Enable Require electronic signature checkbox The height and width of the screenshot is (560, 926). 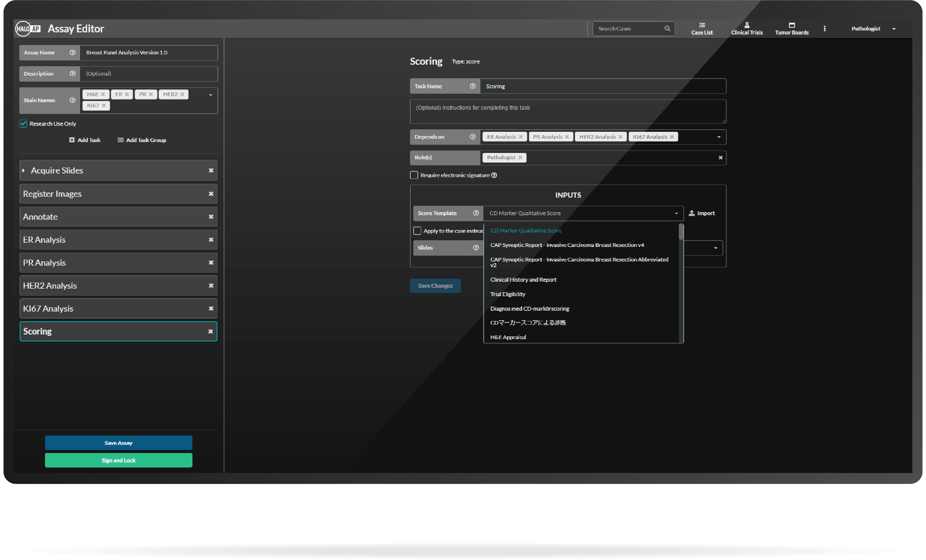[414, 175]
